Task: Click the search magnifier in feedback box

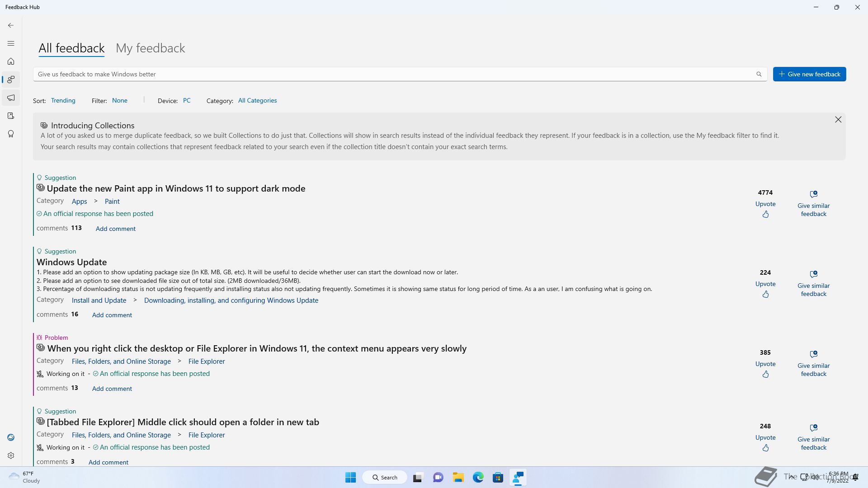Action: coord(759,74)
